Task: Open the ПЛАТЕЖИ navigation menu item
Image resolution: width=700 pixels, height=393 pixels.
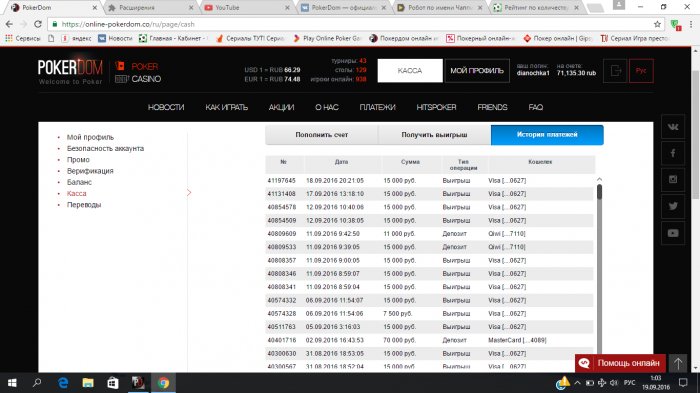Action: tap(378, 107)
